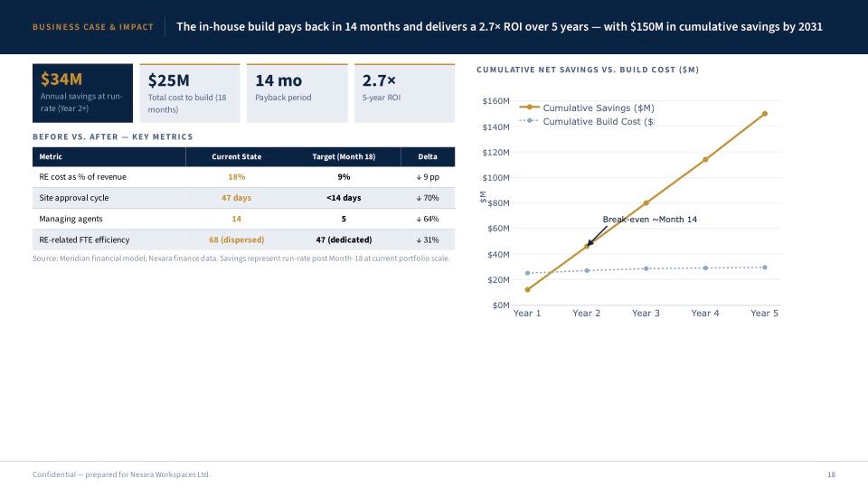Select the Year 1 savings data point
Image resolution: width=868 pixels, height=488 pixels.
tap(527, 289)
